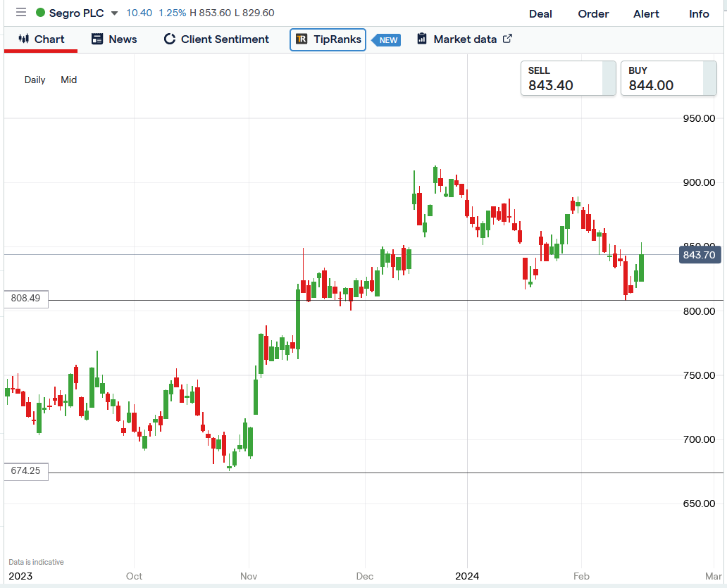Click the News newspaper icon
Screen dimensions: 727x588
tap(97, 39)
